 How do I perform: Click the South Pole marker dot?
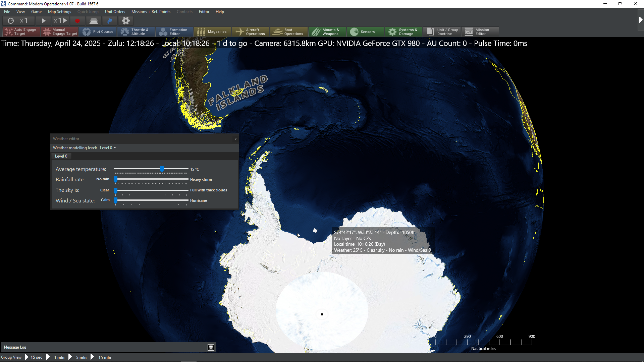pos(322,314)
